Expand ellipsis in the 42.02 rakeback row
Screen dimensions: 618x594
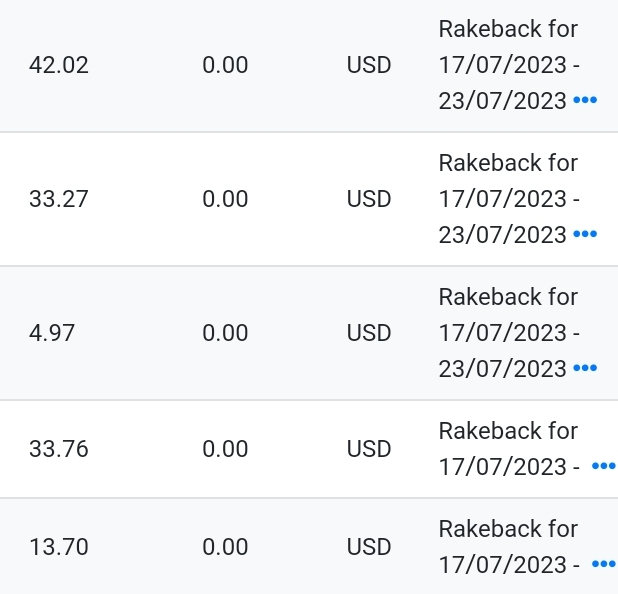(585, 100)
